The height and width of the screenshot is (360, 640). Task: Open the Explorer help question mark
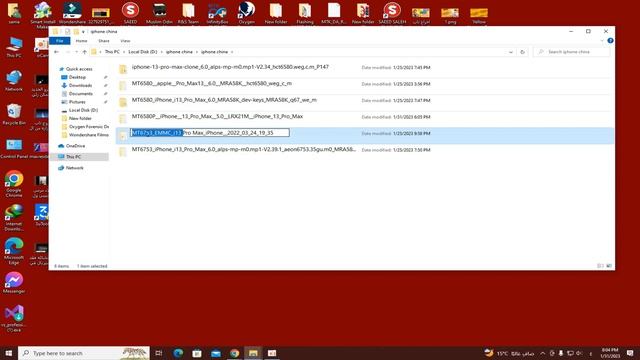point(610,40)
